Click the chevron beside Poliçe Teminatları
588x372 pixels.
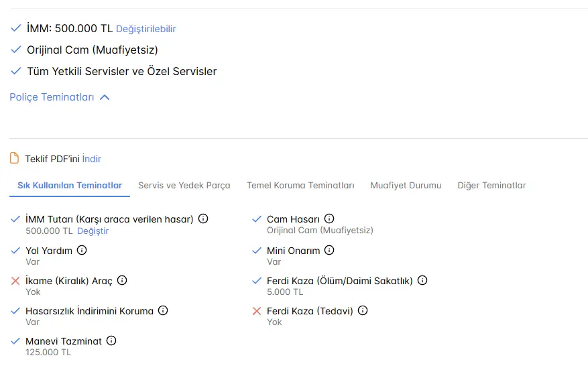click(x=105, y=97)
